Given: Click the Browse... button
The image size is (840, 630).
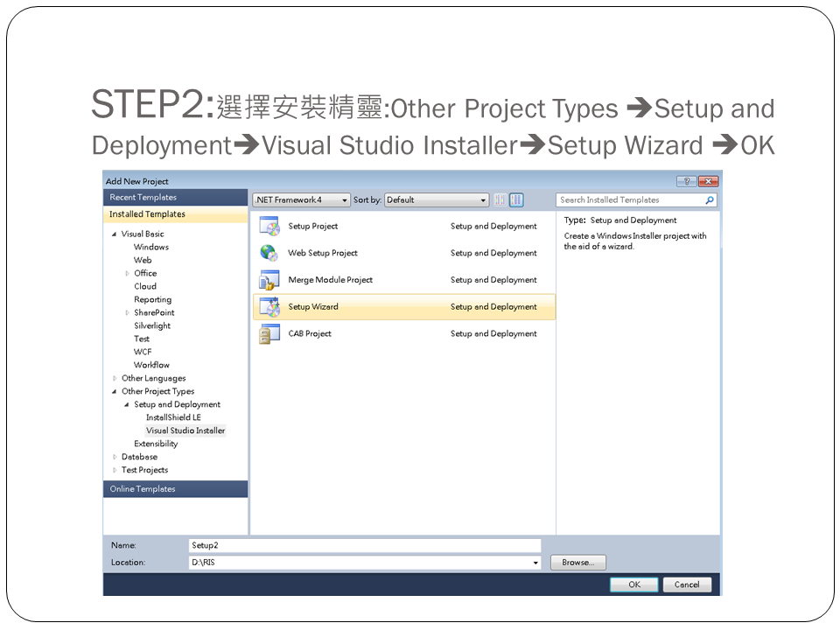Looking at the screenshot, I should tap(578, 563).
